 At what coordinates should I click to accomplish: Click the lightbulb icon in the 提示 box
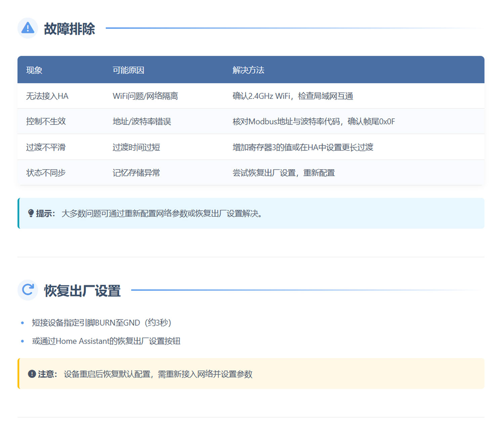31,213
